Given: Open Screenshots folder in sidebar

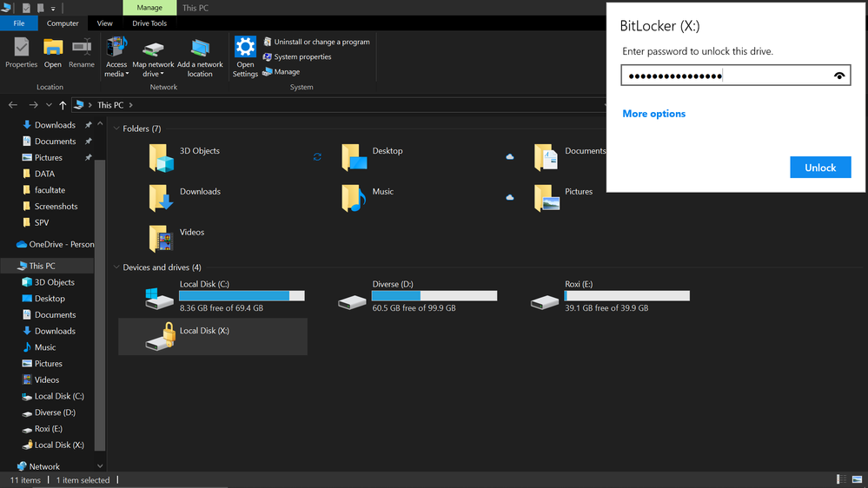Looking at the screenshot, I should tap(56, 207).
